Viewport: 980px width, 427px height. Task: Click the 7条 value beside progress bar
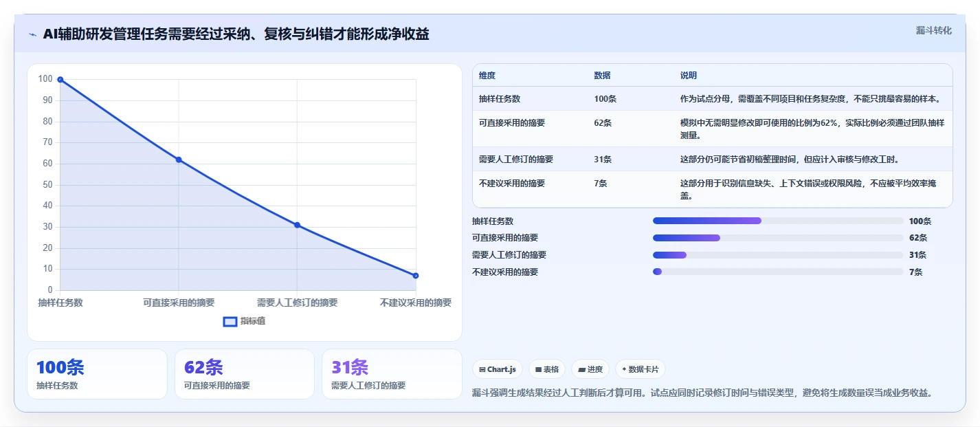pos(915,272)
